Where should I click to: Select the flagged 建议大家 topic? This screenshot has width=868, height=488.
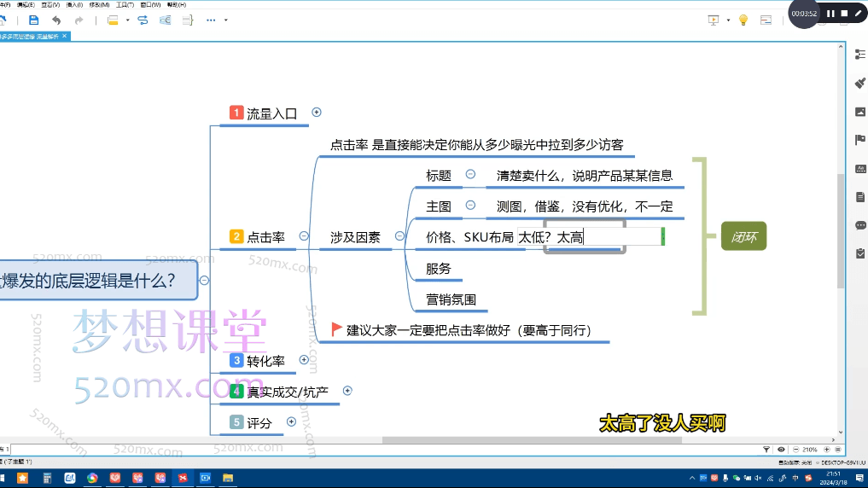pos(469,330)
